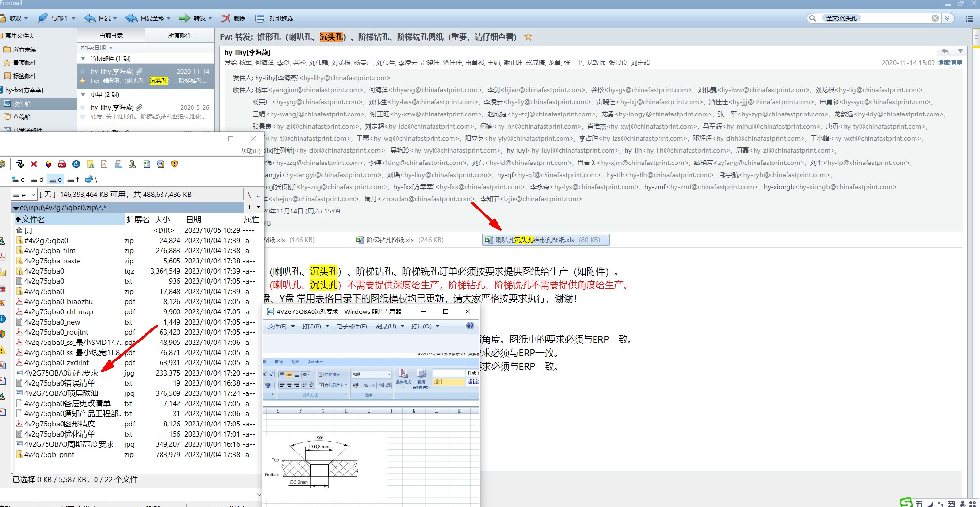Open the search options dropdown in Foxmail
980x507 pixels.
tap(948, 18)
